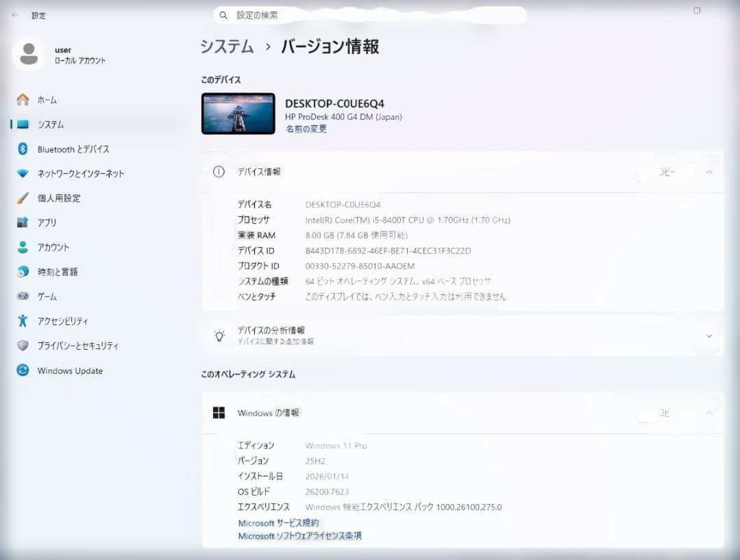Collapse the Windows の情報 panel
Image resolution: width=740 pixels, height=560 pixels.
pyautogui.click(x=709, y=413)
